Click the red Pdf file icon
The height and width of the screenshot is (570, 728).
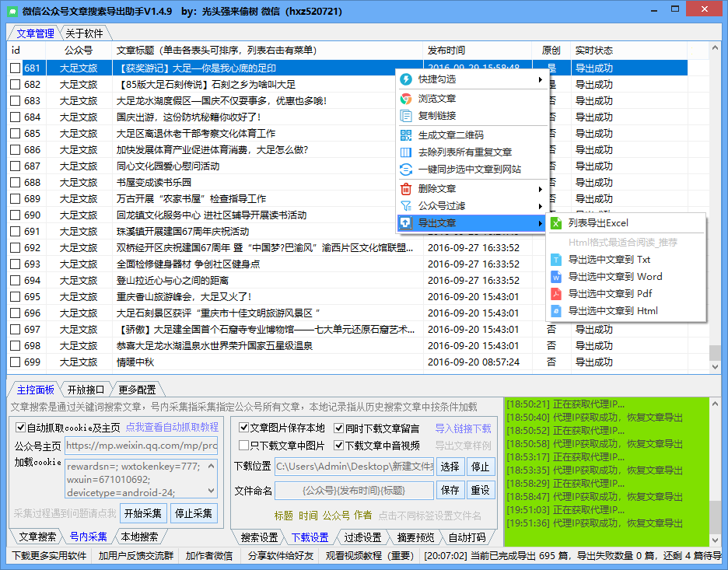point(556,294)
